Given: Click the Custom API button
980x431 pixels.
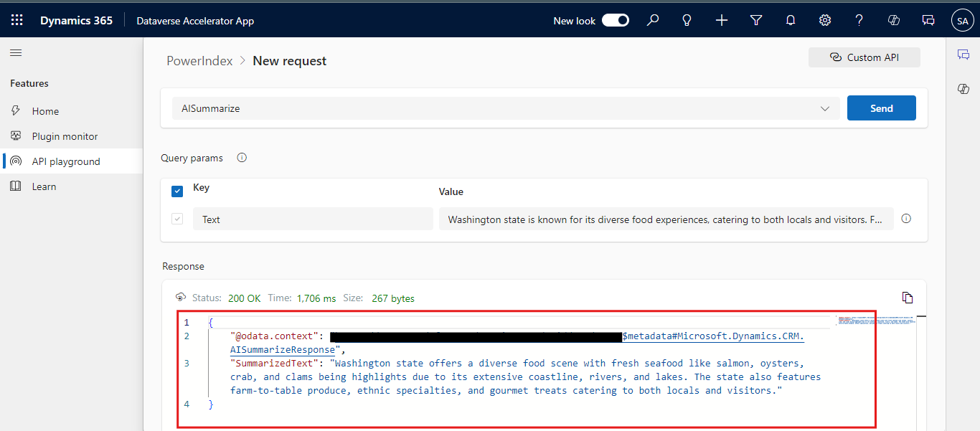Looking at the screenshot, I should (x=864, y=57).
